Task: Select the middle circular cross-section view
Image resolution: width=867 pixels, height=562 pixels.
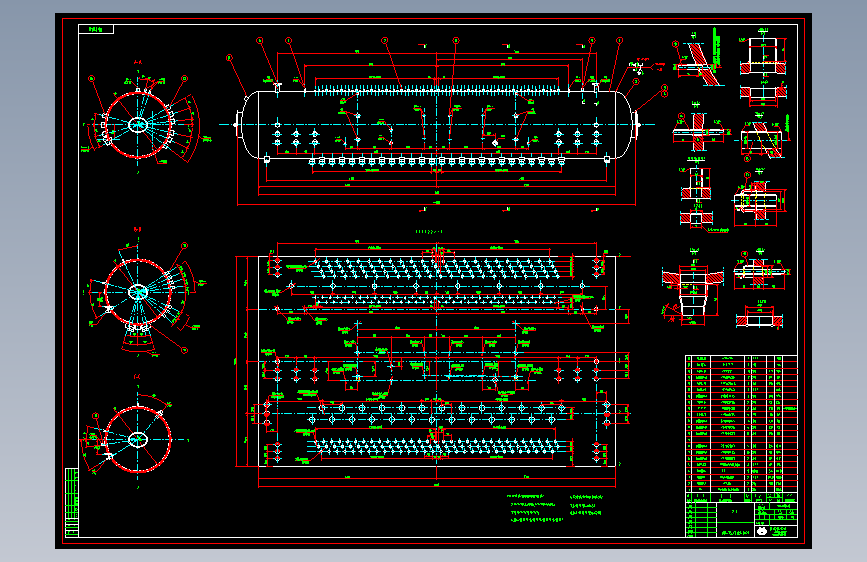Action: tap(139, 292)
